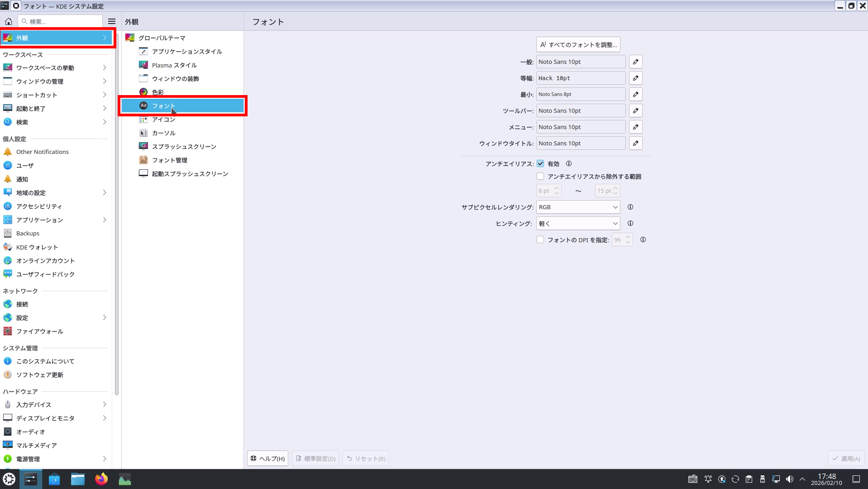Enable アンチエイリアスから除外する範囲 checkbox
The width and height of the screenshot is (868, 489).
click(540, 176)
